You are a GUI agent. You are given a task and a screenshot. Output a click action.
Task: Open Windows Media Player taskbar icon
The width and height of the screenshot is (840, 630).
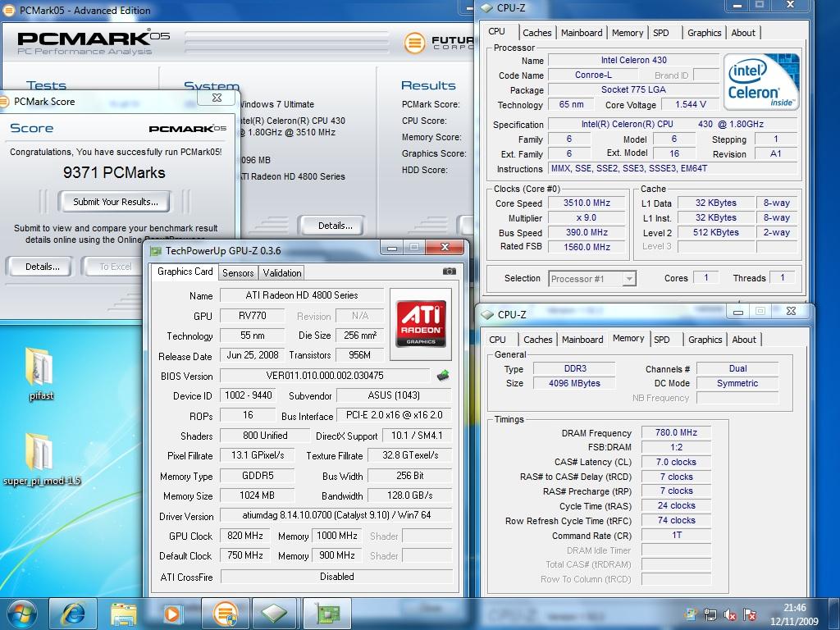click(173, 614)
